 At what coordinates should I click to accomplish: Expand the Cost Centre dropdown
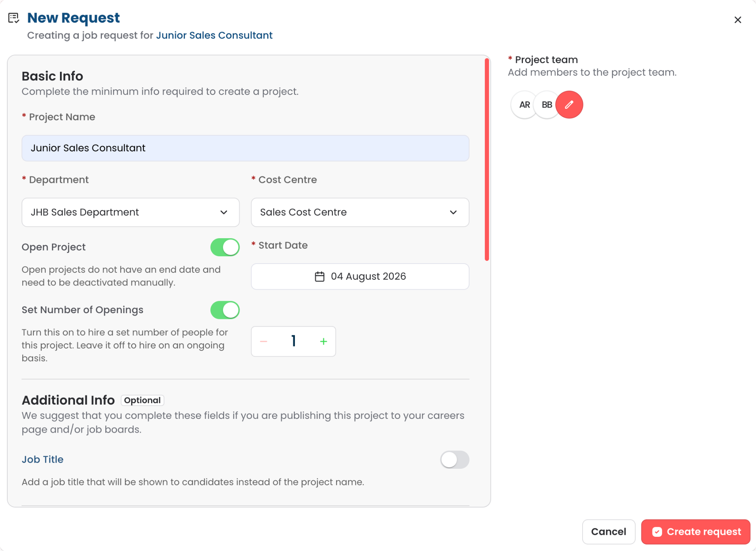(360, 212)
